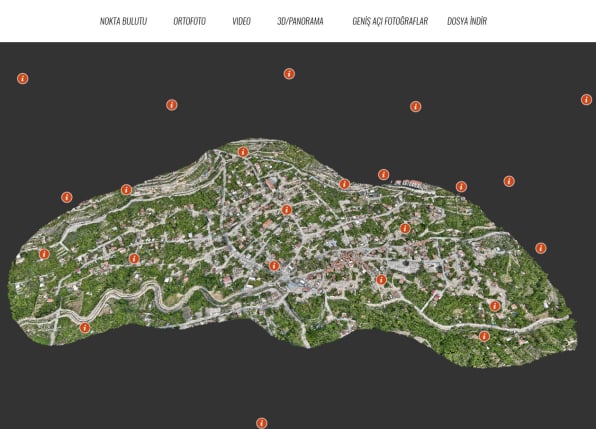Open info marker in top-left dark corner
596x429 pixels.
[x=23, y=79]
